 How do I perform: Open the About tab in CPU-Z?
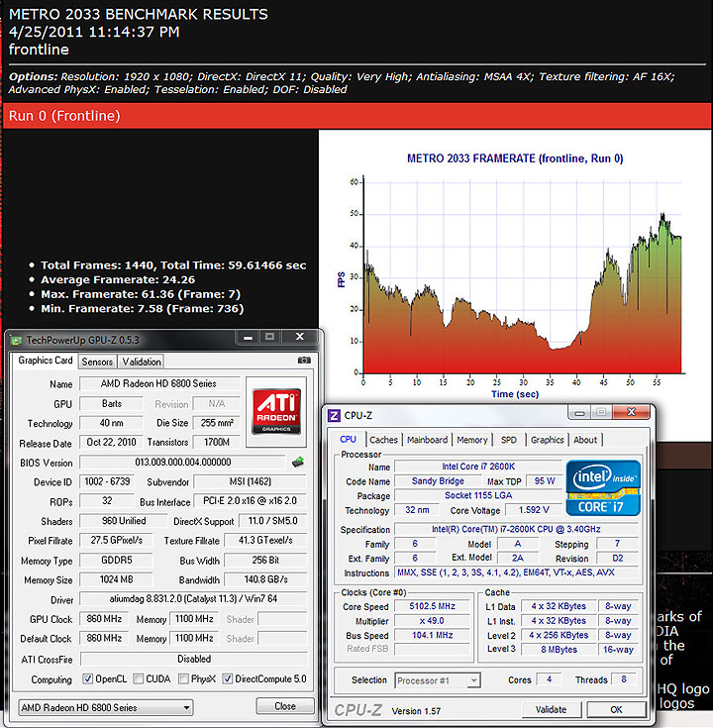[585, 440]
